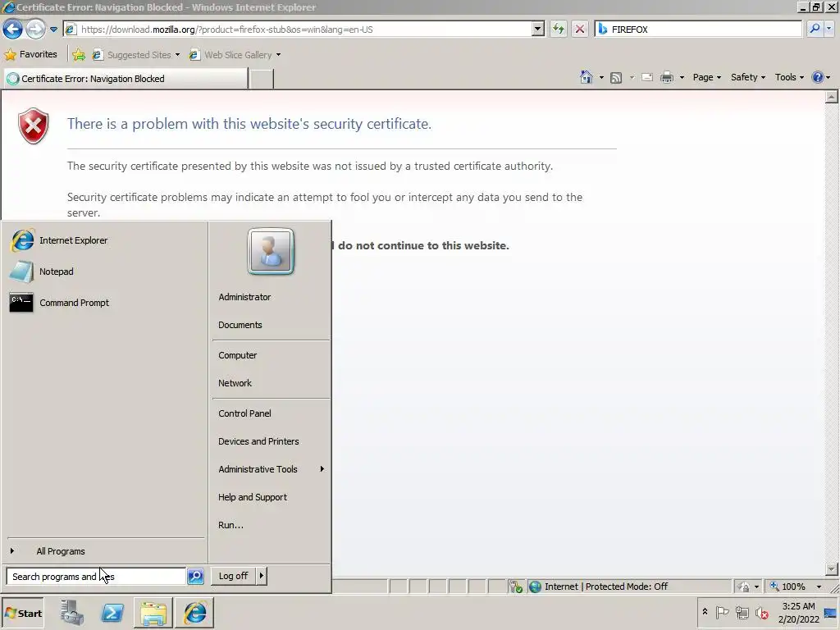Click the Refresh page icon
840x630 pixels.
(558, 30)
